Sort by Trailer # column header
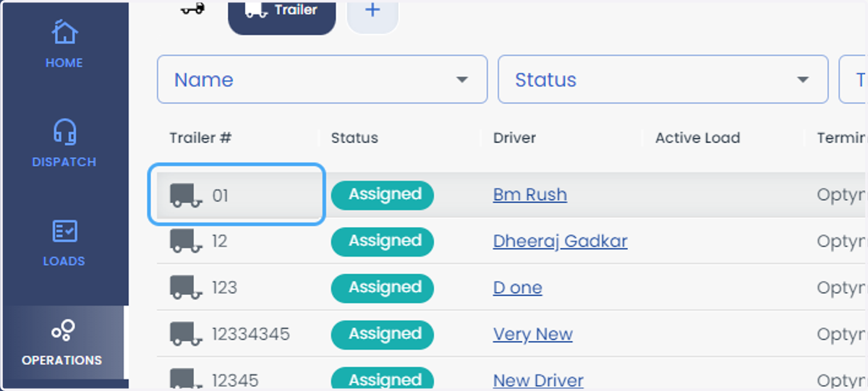Viewport: 868px width, 391px height. click(x=200, y=137)
